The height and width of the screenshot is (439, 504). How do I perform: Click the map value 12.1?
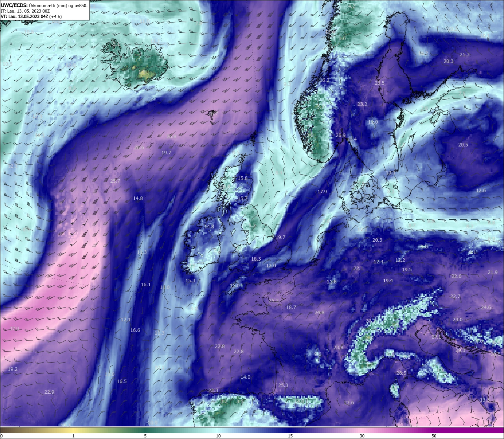[x=126, y=320]
